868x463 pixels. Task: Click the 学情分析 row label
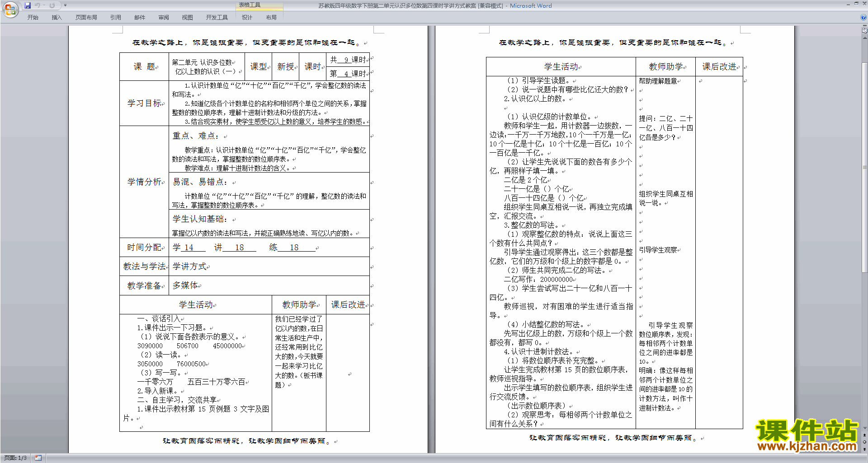[145, 182]
